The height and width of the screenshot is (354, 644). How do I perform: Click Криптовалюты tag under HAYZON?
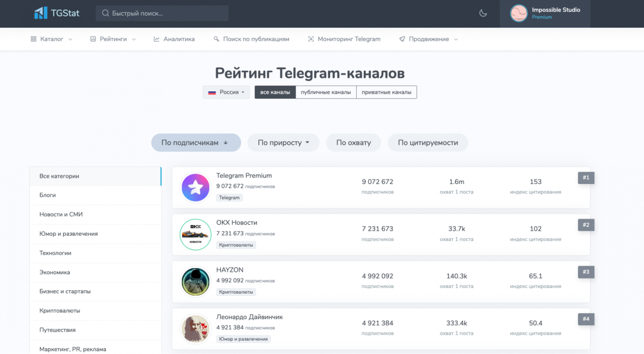236,292
